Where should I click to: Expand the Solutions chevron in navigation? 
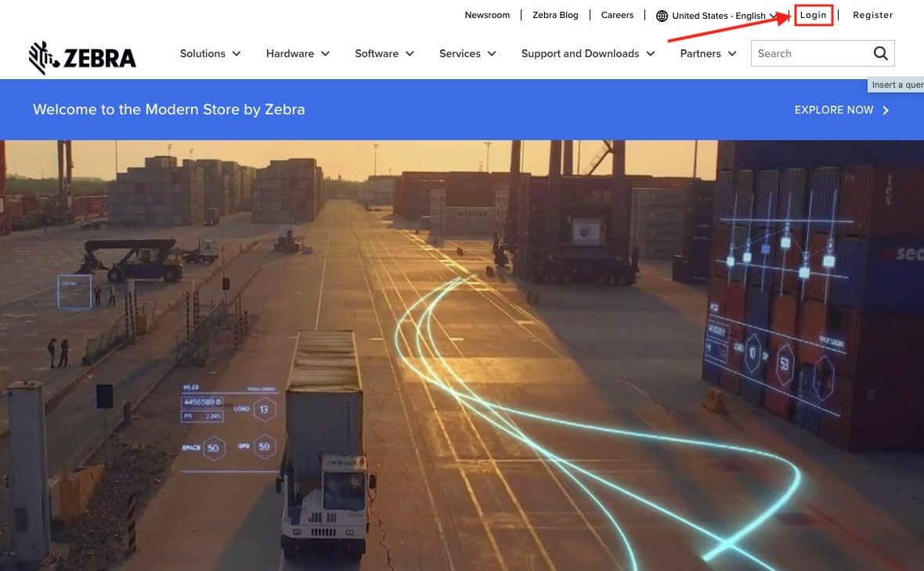(x=236, y=54)
